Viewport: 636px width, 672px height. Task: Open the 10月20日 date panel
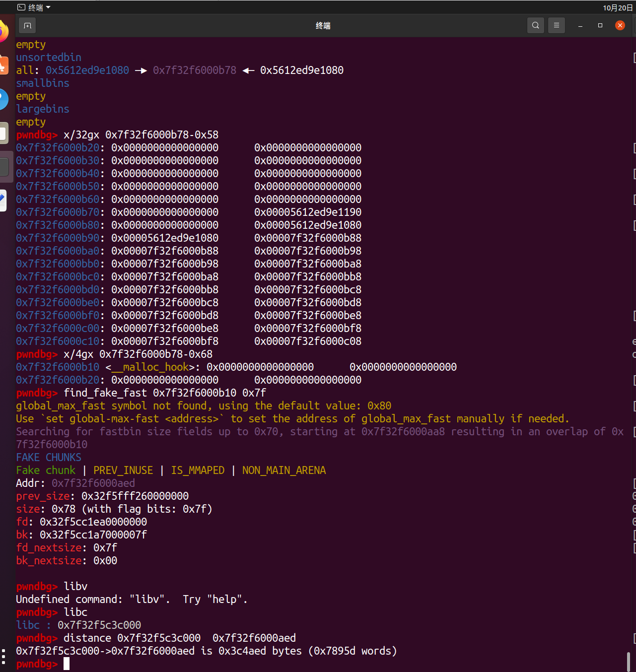pos(618,7)
